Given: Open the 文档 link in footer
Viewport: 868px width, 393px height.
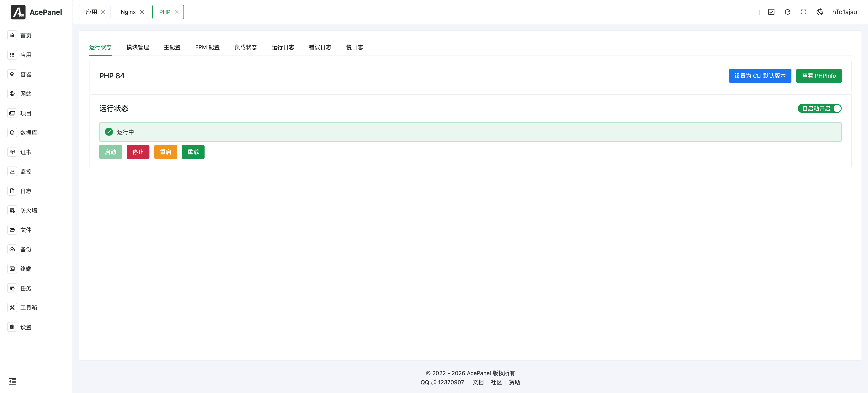Looking at the screenshot, I should coord(478,382).
